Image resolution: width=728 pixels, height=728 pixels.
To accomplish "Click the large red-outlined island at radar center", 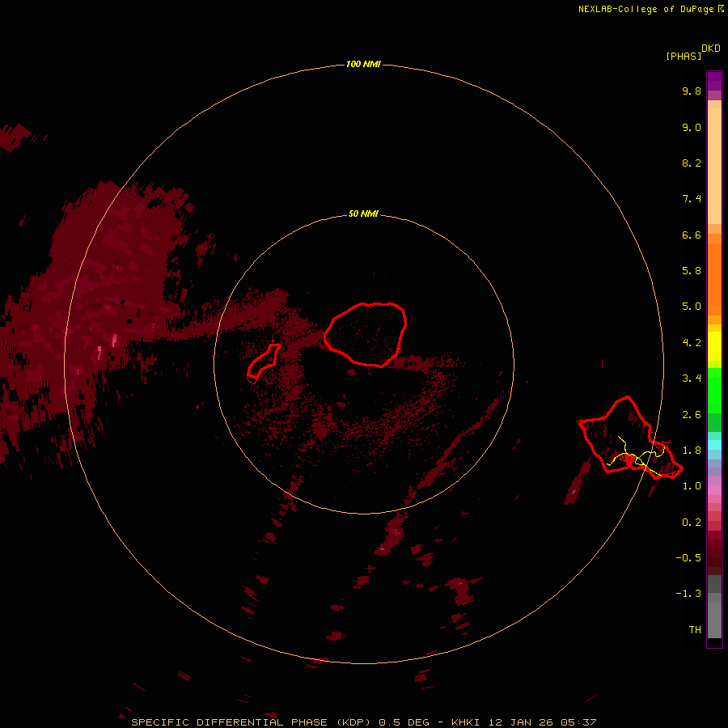I will tap(365, 334).
